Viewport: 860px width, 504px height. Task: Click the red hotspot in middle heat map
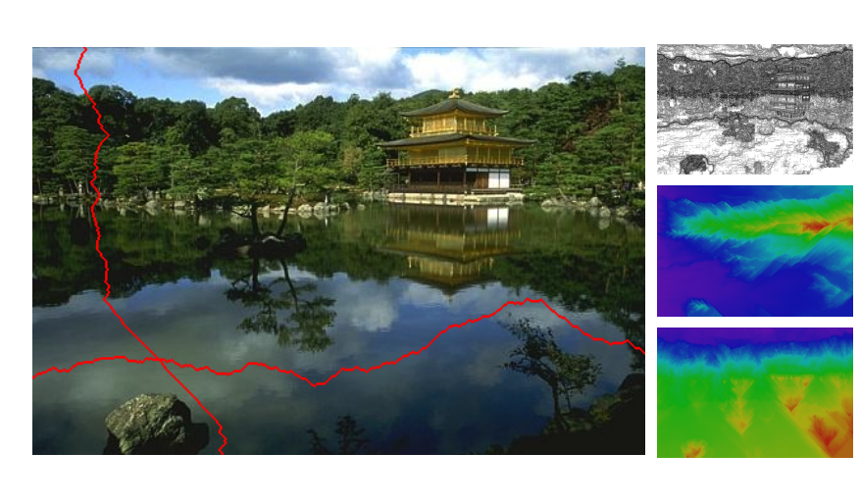814,226
